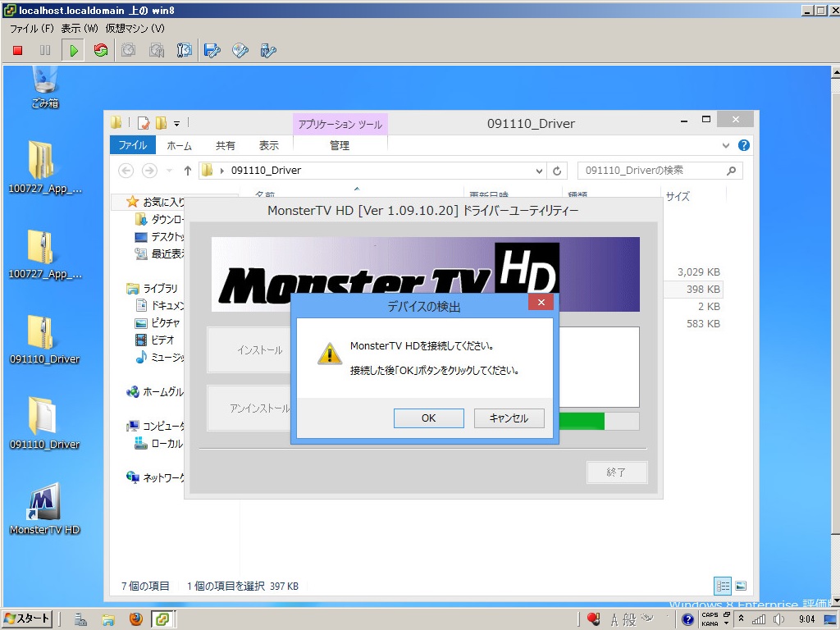The image size is (840, 630).
Task: Select ネットワーク in the navigation pane
Action: (155, 477)
